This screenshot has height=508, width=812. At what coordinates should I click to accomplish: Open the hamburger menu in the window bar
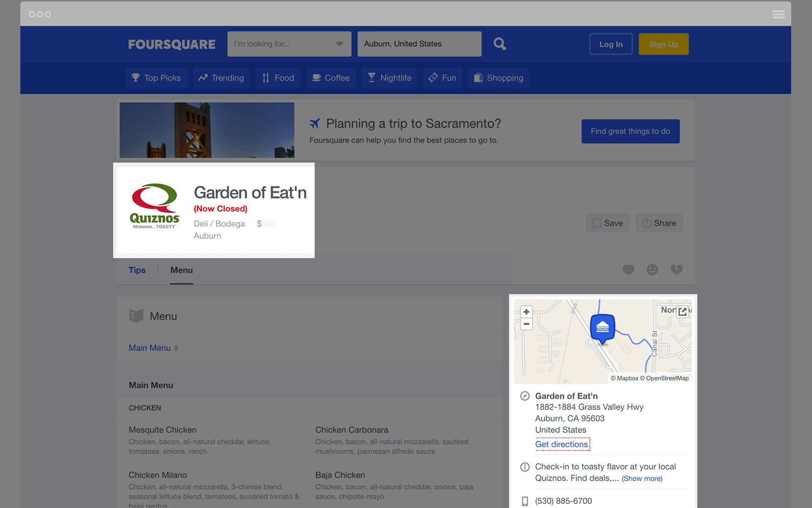[x=779, y=14]
